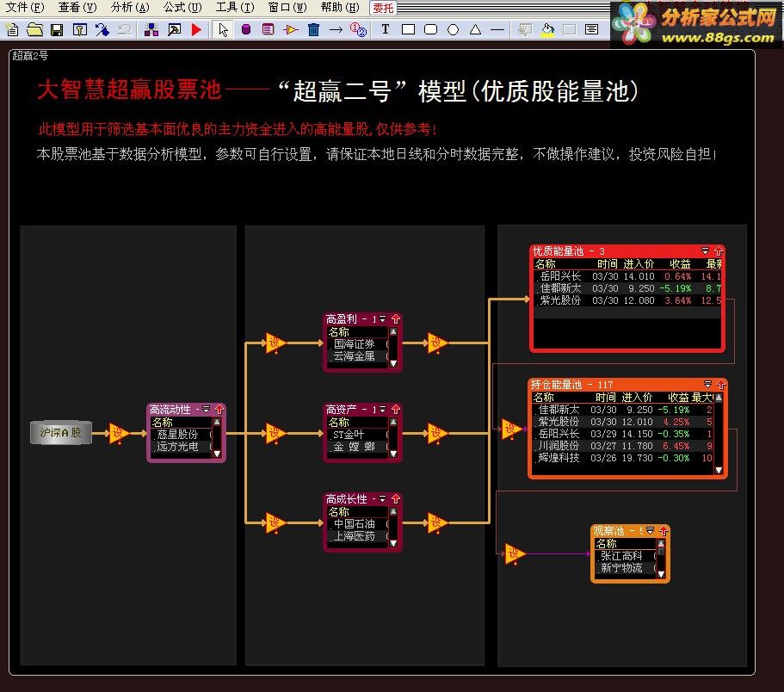Select the T text tool

pyautogui.click(x=385, y=29)
